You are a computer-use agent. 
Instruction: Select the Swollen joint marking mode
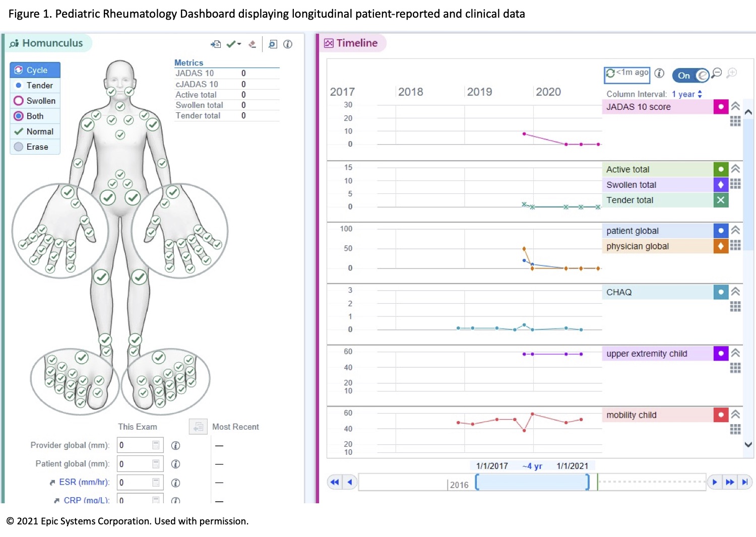pyautogui.click(x=35, y=101)
